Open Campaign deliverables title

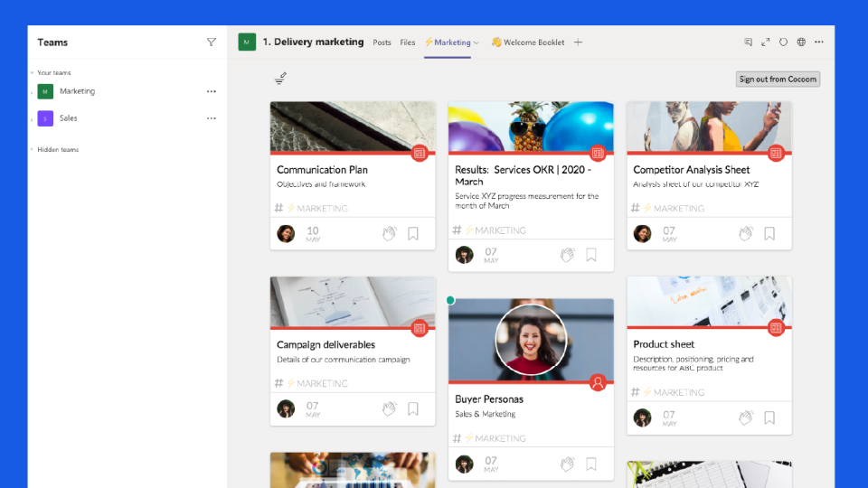(326, 344)
